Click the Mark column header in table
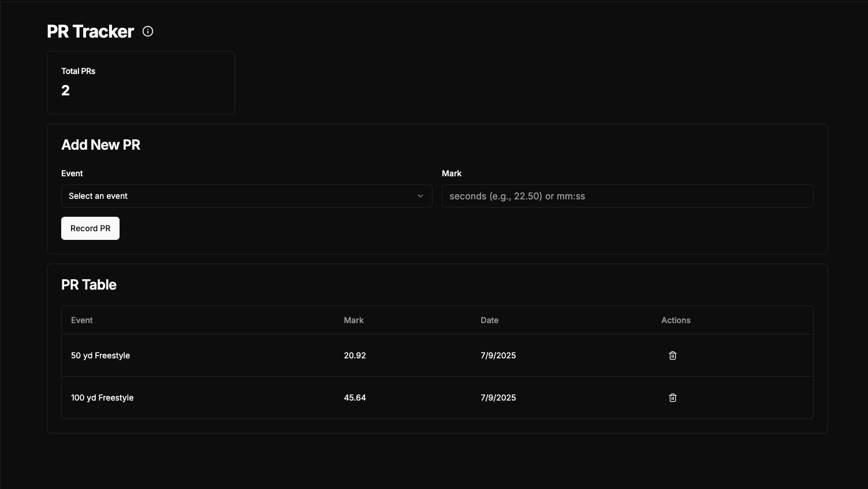Viewport: 868px width, 489px height. coord(353,320)
